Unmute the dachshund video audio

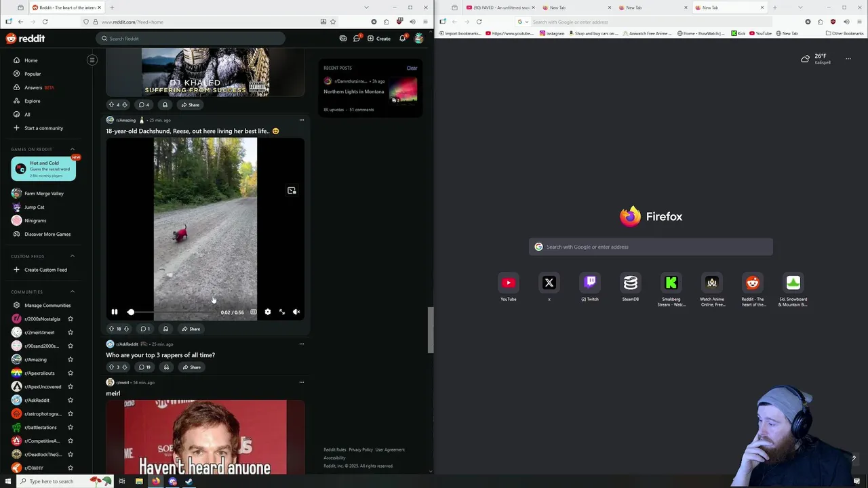click(x=296, y=312)
